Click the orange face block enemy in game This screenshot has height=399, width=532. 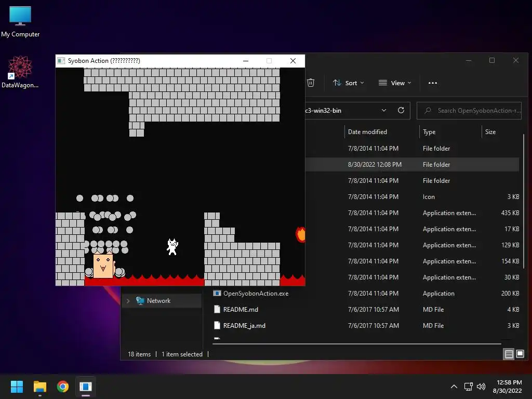pyautogui.click(x=103, y=265)
